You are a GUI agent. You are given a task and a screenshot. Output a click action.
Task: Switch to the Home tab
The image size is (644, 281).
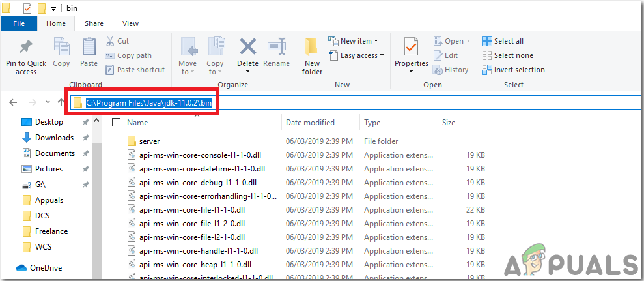pyautogui.click(x=56, y=23)
